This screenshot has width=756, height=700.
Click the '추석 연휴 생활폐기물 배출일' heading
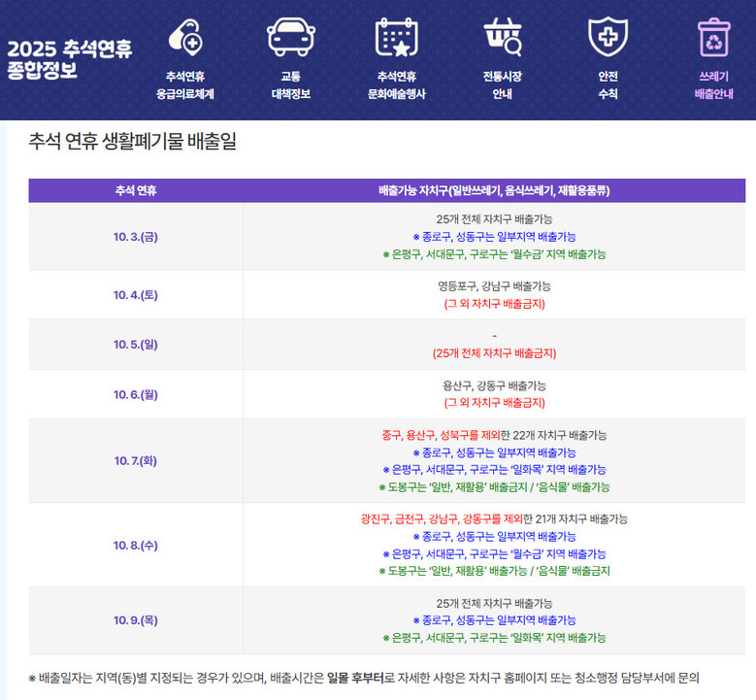click(x=132, y=143)
